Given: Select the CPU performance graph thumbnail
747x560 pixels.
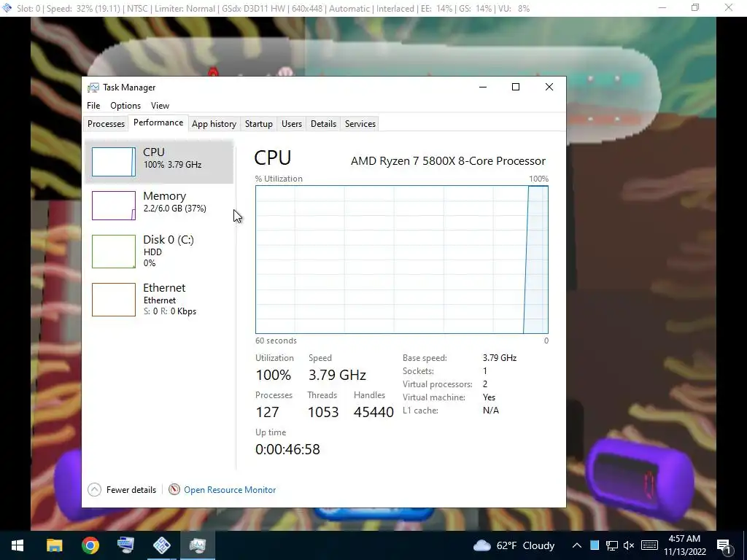Looking at the screenshot, I should (x=113, y=162).
